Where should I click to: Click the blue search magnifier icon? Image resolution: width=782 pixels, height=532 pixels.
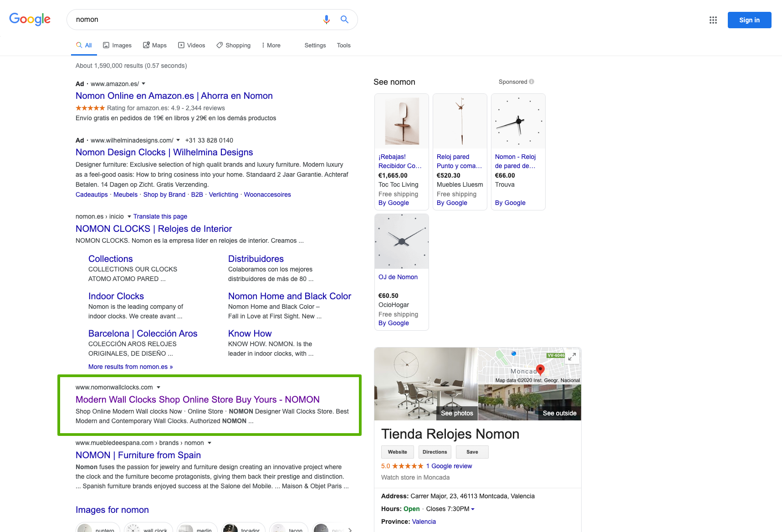(x=345, y=20)
